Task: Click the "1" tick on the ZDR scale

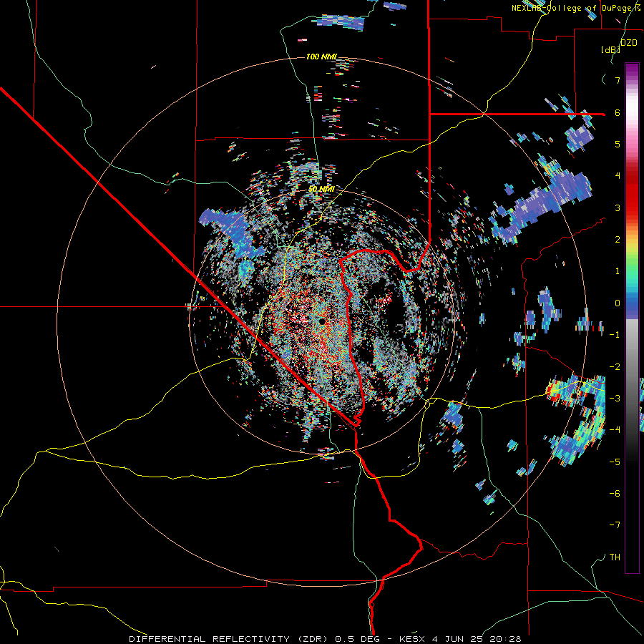Action: tap(618, 271)
